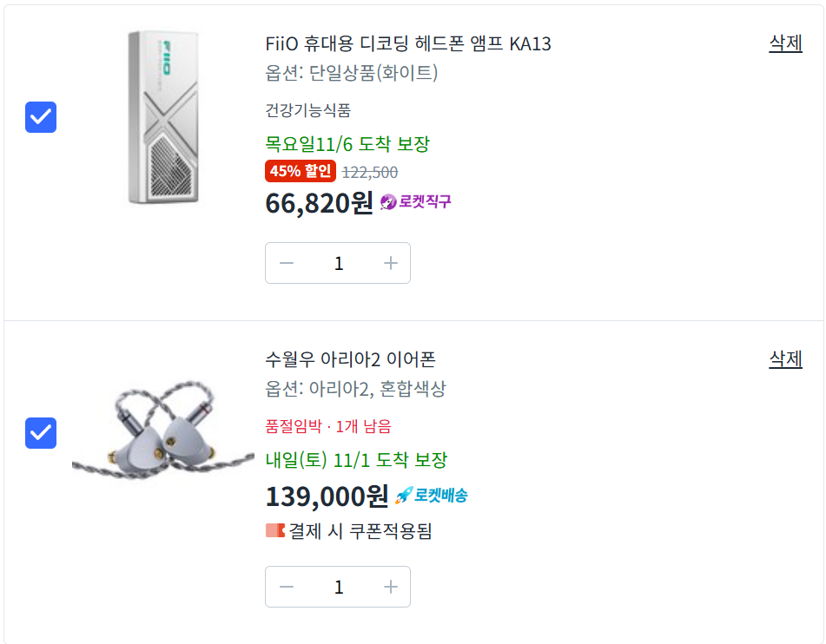Image resolution: width=826 pixels, height=644 pixels.
Task: Click the FiiO KA13 quantity input field
Action: (x=339, y=263)
